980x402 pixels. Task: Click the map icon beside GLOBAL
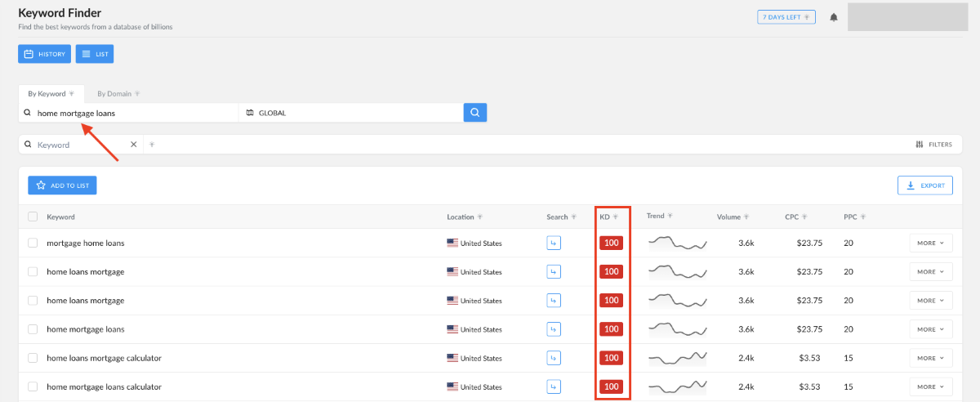(x=250, y=113)
